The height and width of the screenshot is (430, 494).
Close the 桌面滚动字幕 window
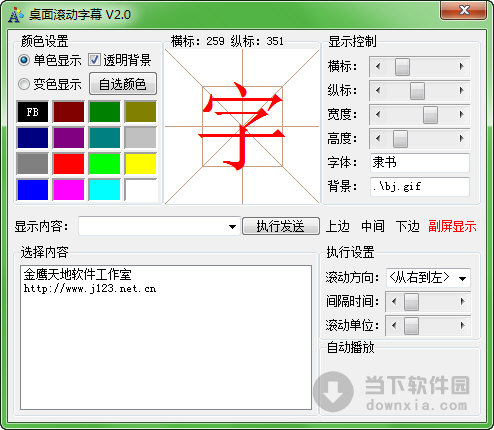(x=464, y=10)
